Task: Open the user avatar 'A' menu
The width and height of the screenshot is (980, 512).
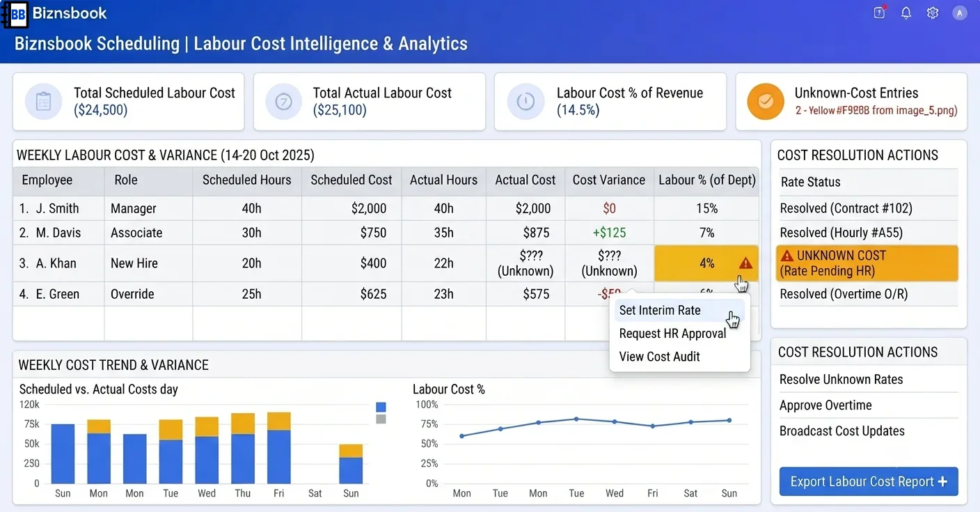Action: [x=960, y=13]
